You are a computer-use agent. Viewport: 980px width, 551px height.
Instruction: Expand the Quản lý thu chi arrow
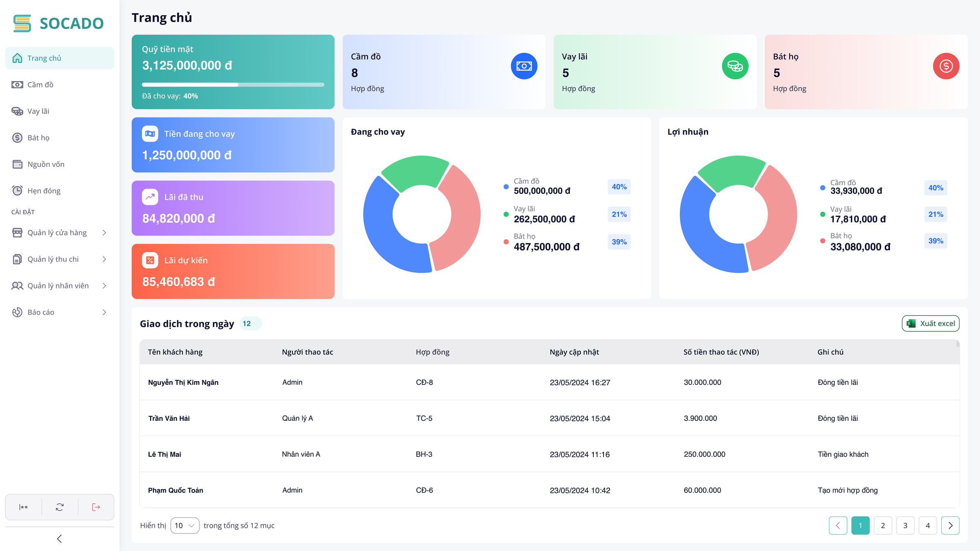coord(105,259)
